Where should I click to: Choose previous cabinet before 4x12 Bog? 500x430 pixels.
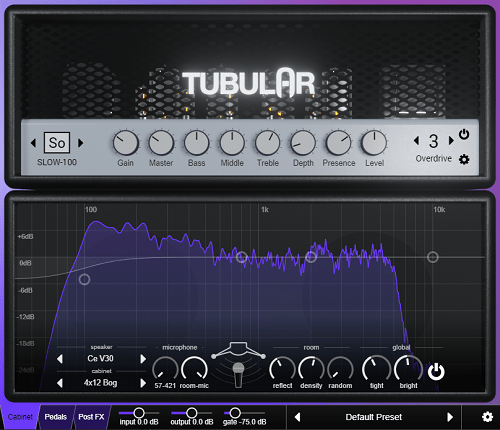coord(60,383)
